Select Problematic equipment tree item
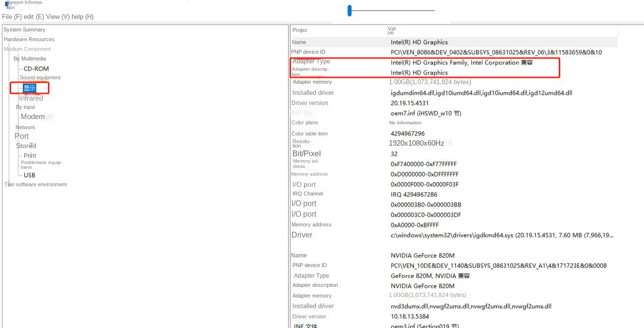644x328 pixels. tap(42, 165)
